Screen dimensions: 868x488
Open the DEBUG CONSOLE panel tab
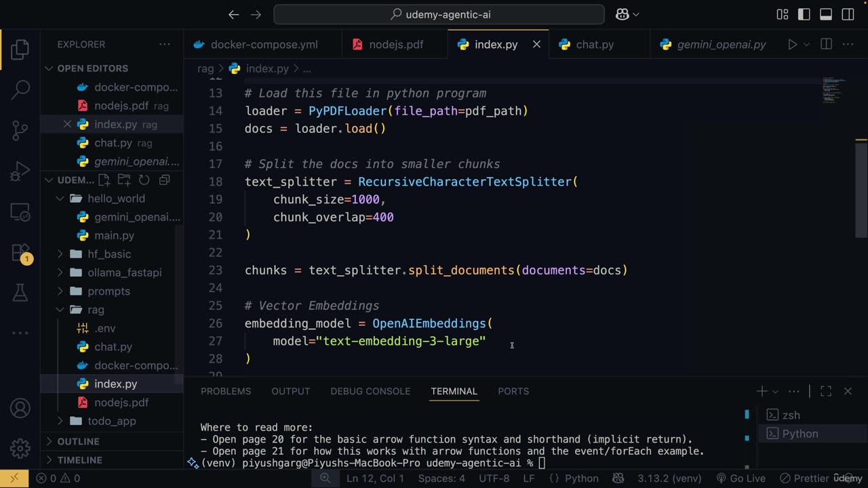(370, 391)
